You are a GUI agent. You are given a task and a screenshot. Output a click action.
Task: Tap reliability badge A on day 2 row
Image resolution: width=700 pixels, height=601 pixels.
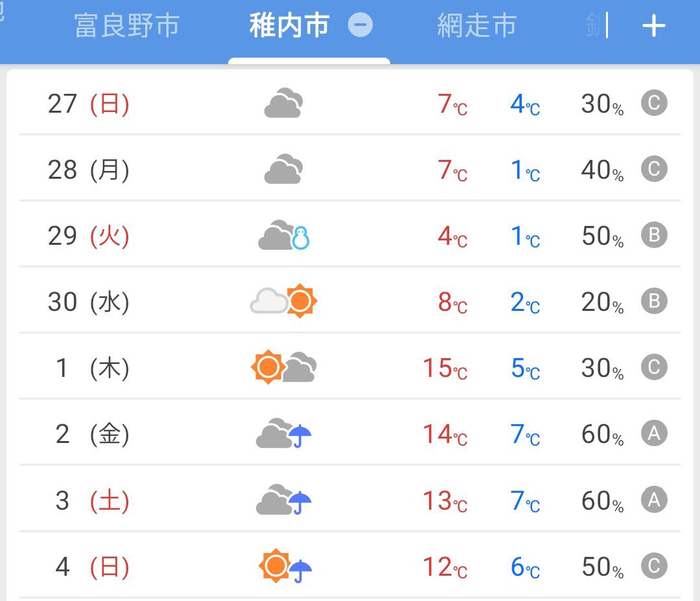point(654,433)
